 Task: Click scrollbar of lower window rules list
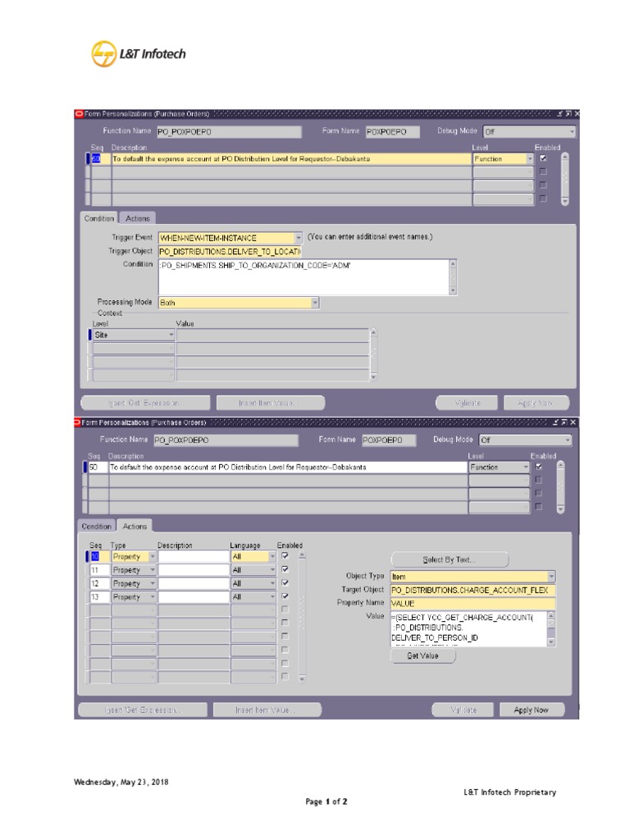pyautogui.click(x=560, y=487)
